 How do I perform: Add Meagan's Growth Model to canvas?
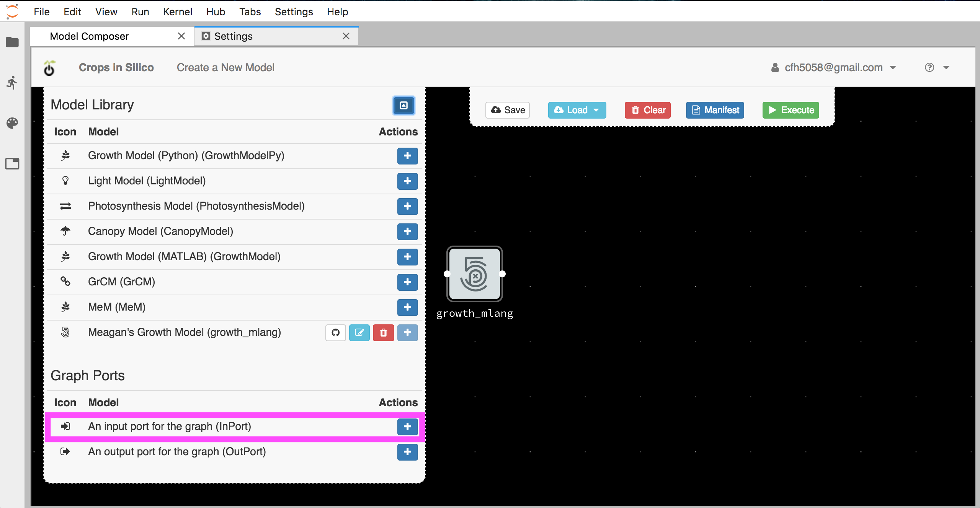tap(407, 332)
